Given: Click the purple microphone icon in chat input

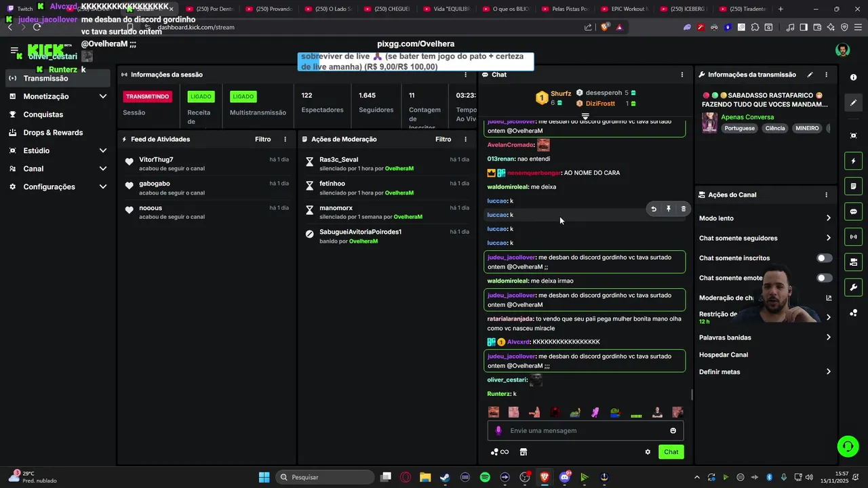Looking at the screenshot, I should 498,430.
